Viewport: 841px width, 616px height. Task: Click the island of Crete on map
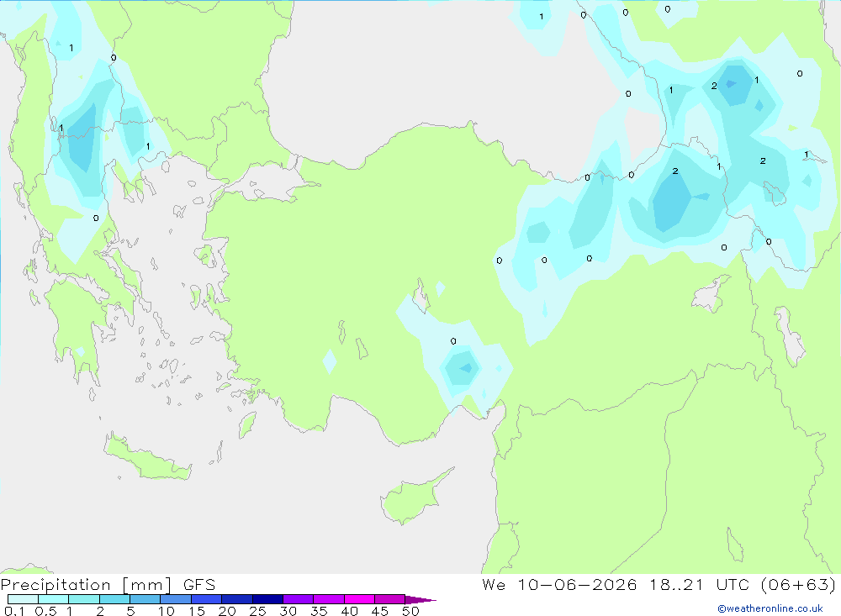[147, 456]
